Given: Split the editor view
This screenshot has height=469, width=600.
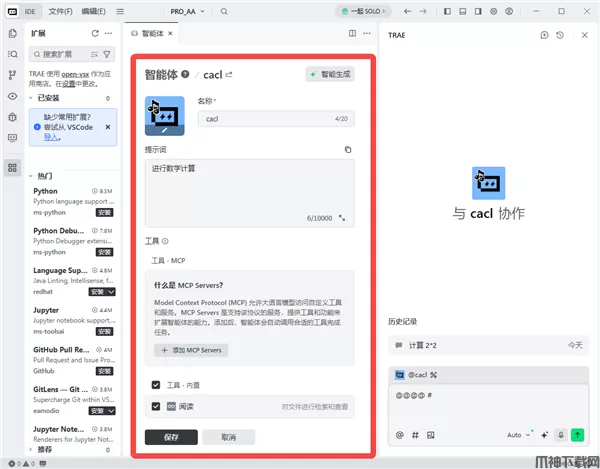Looking at the screenshot, I should click(x=352, y=33).
